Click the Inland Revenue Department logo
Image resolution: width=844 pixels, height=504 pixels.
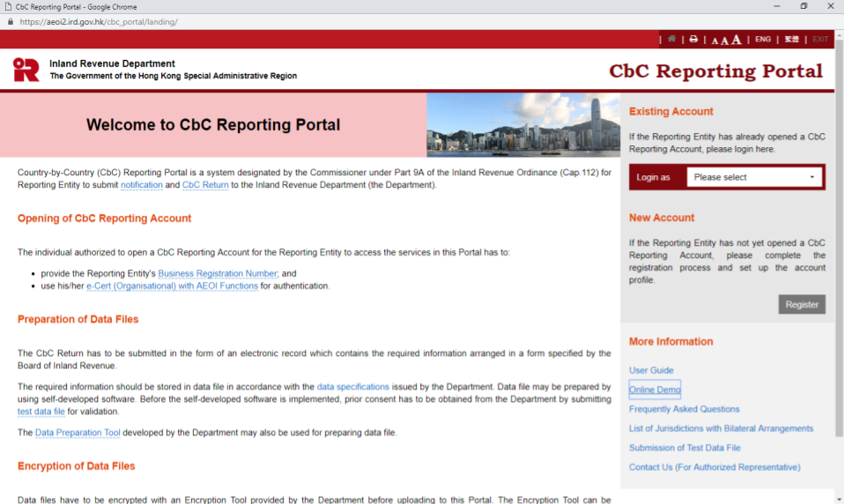click(x=26, y=70)
